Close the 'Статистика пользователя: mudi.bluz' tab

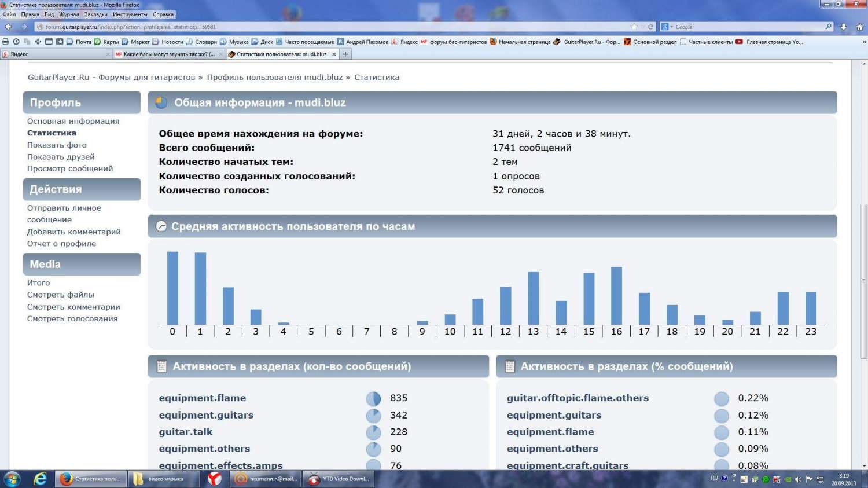point(334,54)
